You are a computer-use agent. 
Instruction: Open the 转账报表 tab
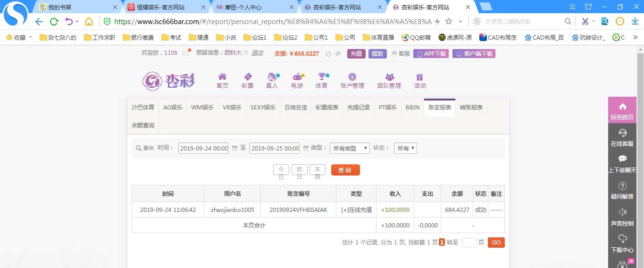click(471, 108)
